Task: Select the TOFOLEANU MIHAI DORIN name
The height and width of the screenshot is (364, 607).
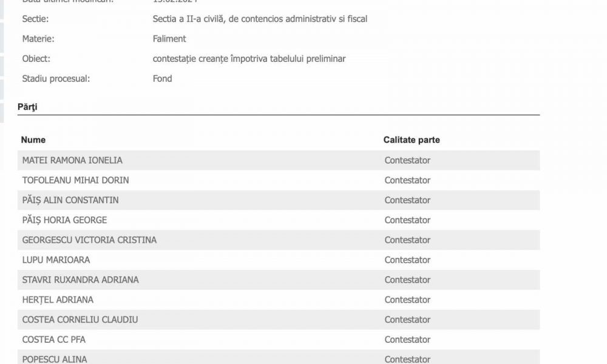Action: click(75, 180)
